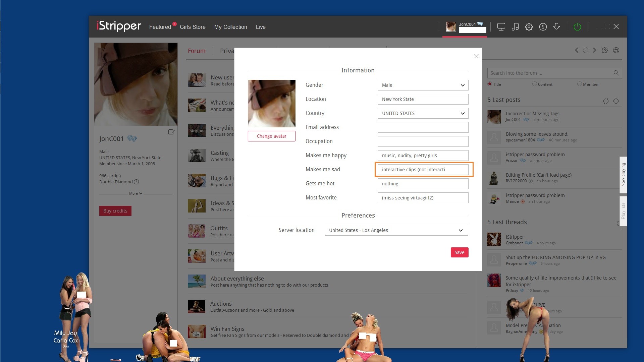Viewport: 644px width, 362px height.
Task: Select the Title search radio button
Action: pos(490,84)
